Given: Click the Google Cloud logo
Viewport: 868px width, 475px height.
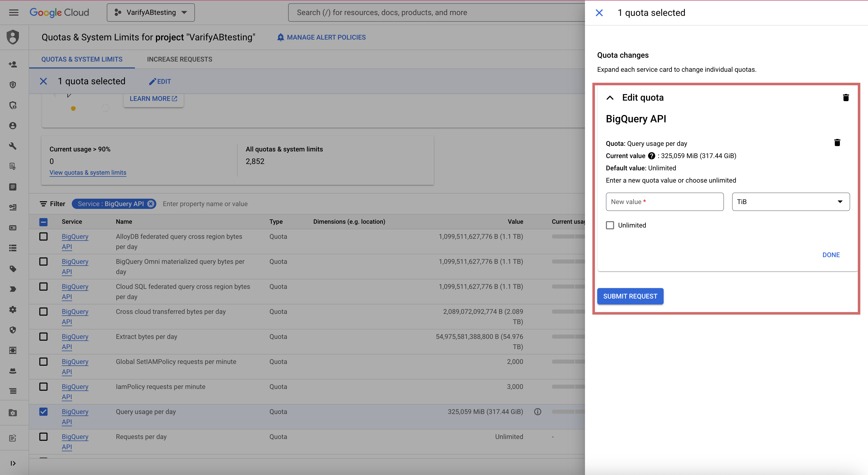Looking at the screenshot, I should [x=59, y=13].
